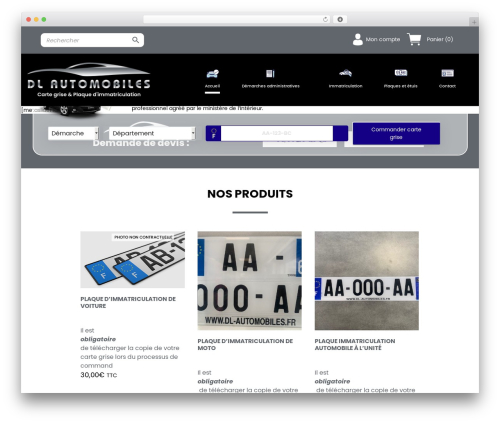The image size is (500, 423).
Task: Open Plaque d'immatriculation de moto title
Action: pyautogui.click(x=245, y=344)
